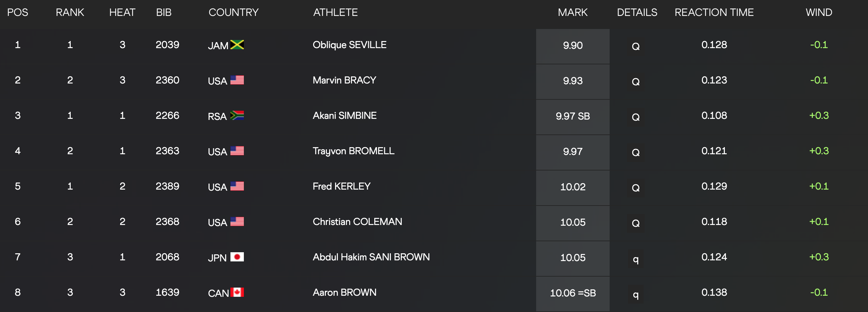The width and height of the screenshot is (868, 312).
Task: Open athlete Akani SIMBINE profile
Action: (x=345, y=116)
